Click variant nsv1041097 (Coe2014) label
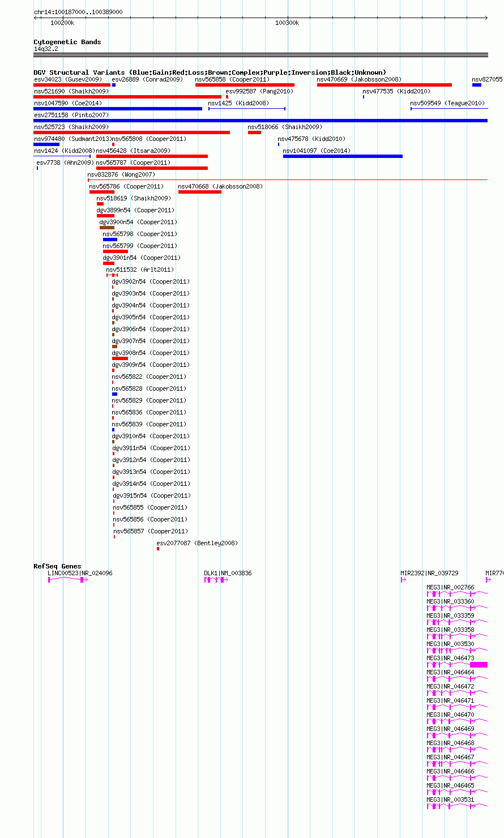 point(317,151)
